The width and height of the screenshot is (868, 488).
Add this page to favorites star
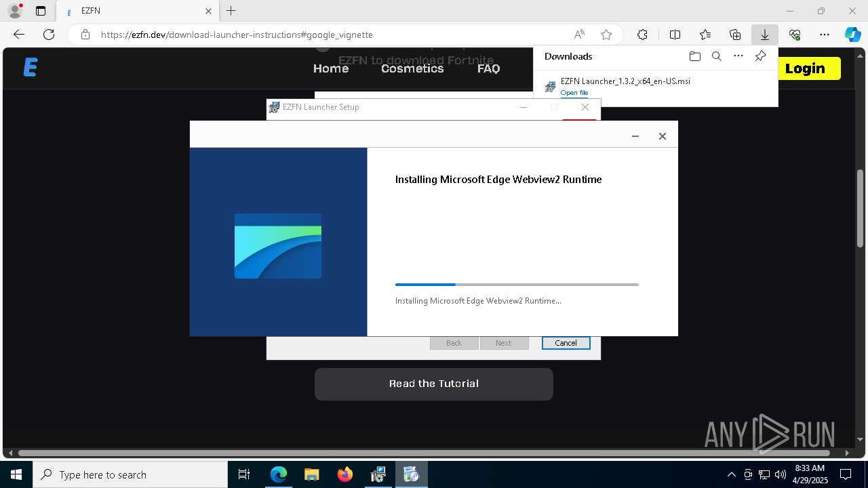click(606, 35)
